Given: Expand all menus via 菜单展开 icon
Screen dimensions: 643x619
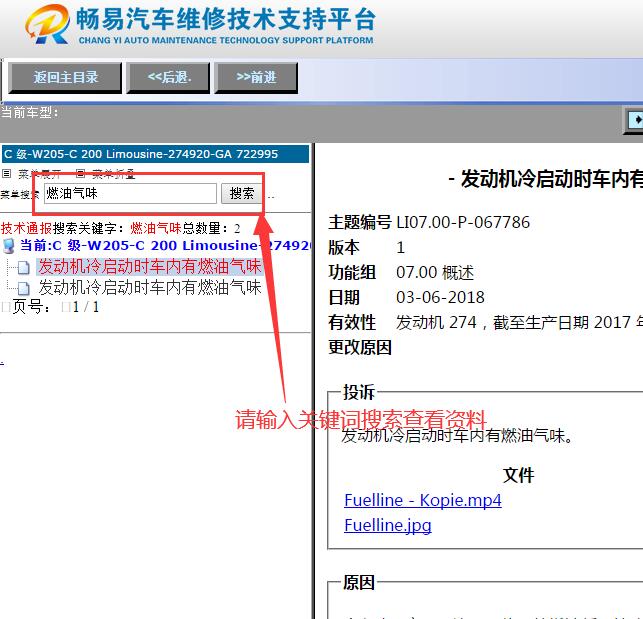Looking at the screenshot, I should tap(6, 174).
